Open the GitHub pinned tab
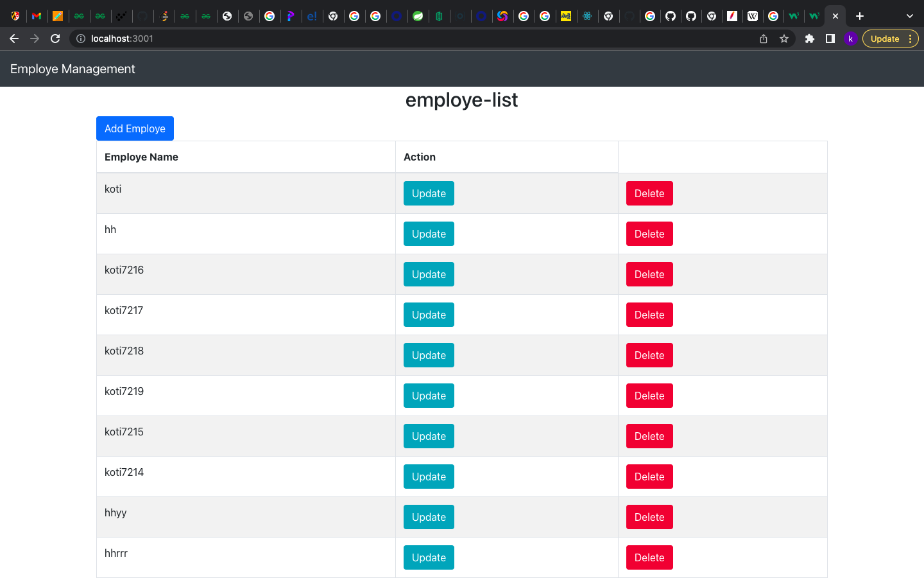924x578 pixels. click(670, 15)
